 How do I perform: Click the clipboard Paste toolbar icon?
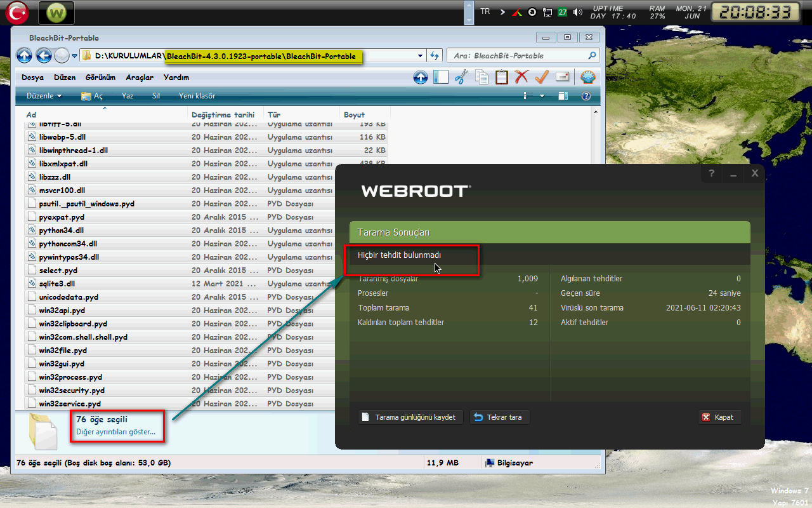click(x=502, y=77)
